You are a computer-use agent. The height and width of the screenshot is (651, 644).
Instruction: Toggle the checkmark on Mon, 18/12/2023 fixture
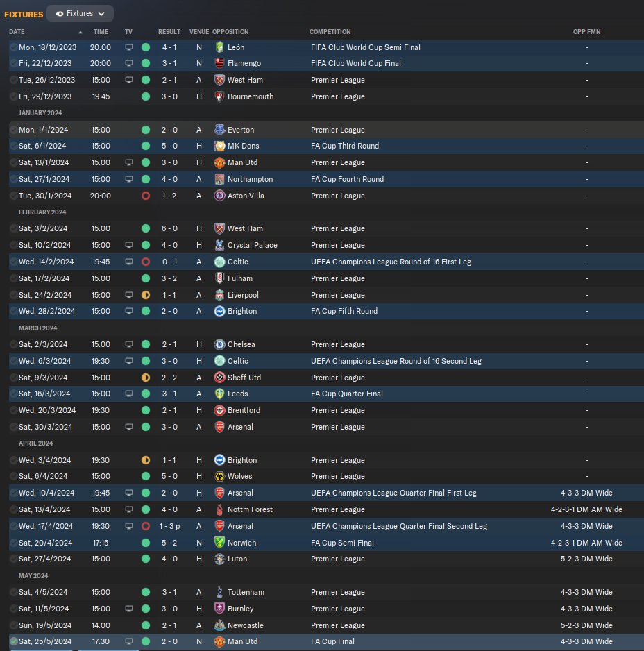[x=14, y=47]
